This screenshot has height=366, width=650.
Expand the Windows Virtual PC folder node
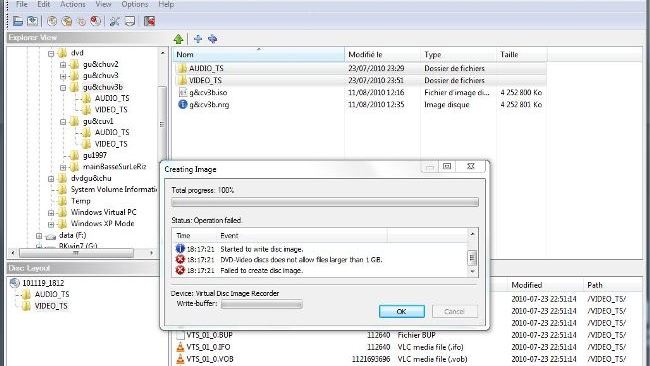coord(51,213)
